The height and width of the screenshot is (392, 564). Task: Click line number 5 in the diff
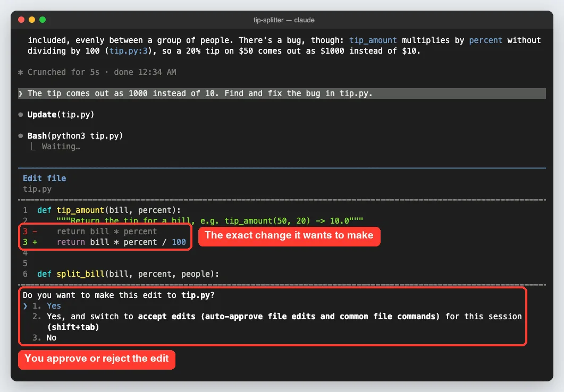(x=25, y=263)
